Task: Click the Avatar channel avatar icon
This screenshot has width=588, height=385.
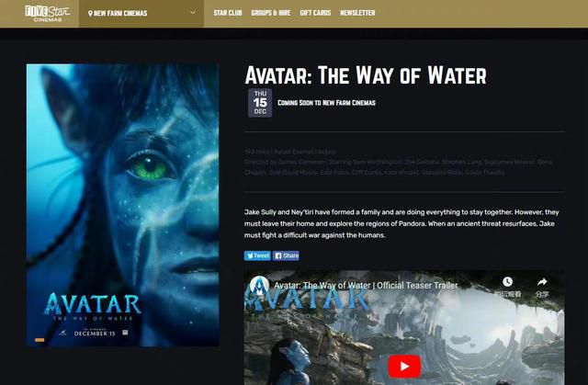Action: pyautogui.click(x=259, y=286)
